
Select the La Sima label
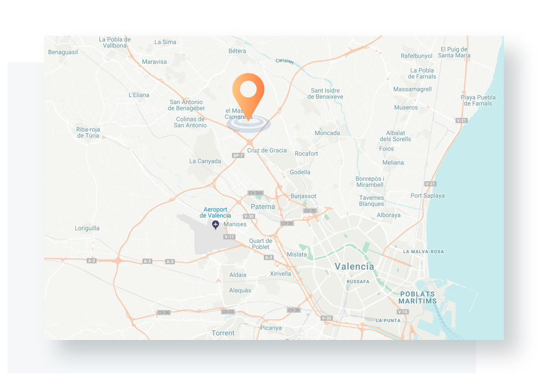coord(165,42)
